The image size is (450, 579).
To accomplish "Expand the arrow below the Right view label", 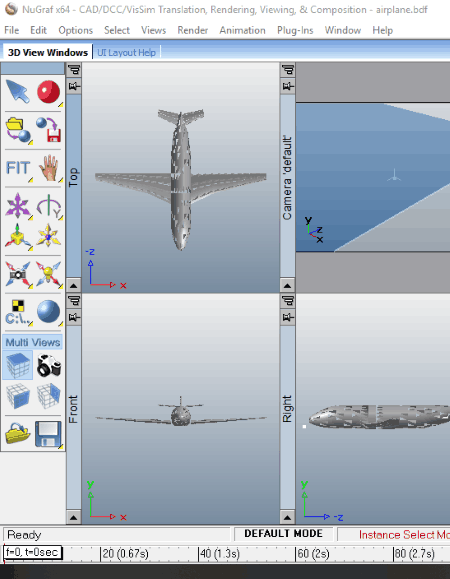I will [x=288, y=517].
